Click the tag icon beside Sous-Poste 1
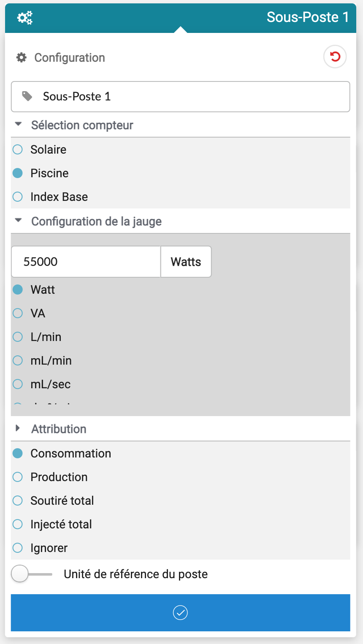 [x=27, y=96]
